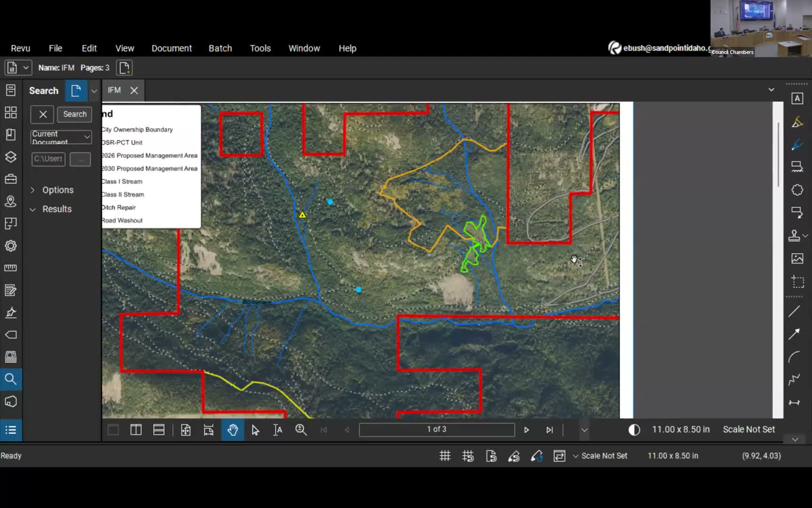Choose the Select Text tool

[x=278, y=430]
